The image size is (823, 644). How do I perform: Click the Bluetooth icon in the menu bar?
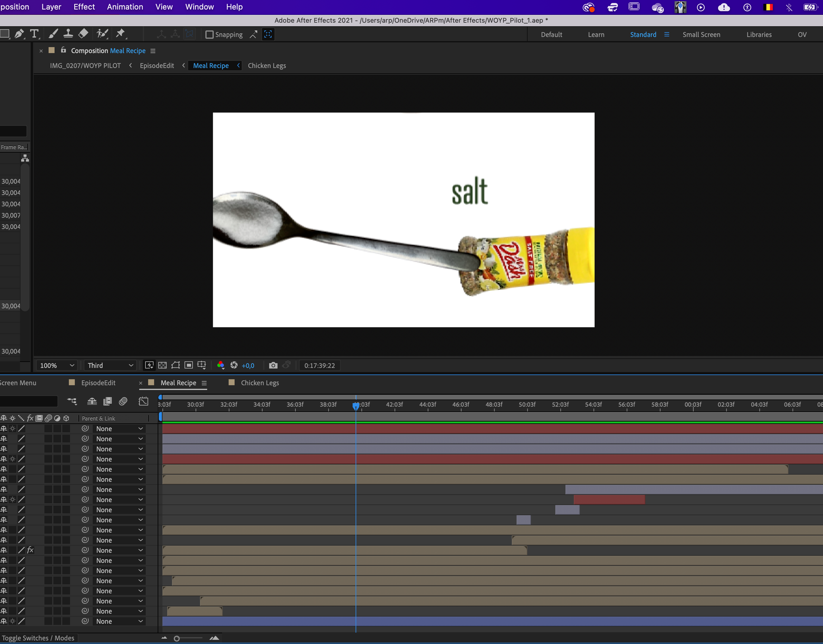click(789, 7)
